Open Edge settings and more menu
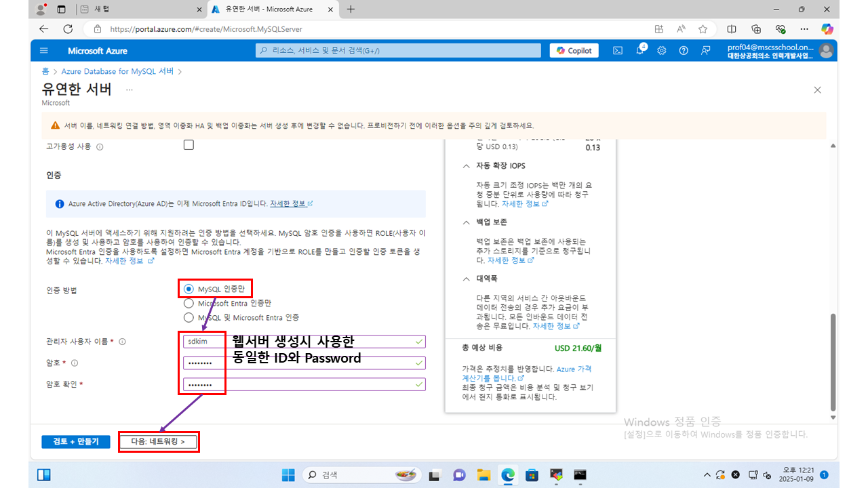The width and height of the screenshot is (868, 488). [x=804, y=29]
